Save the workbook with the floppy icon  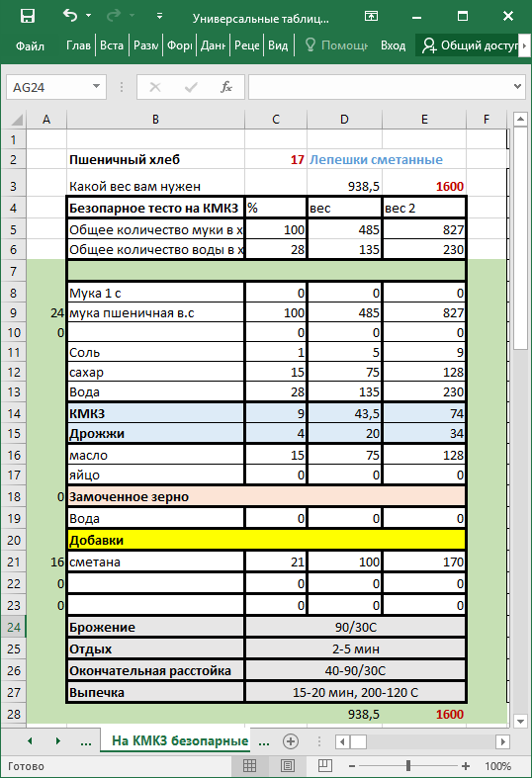coord(28,16)
